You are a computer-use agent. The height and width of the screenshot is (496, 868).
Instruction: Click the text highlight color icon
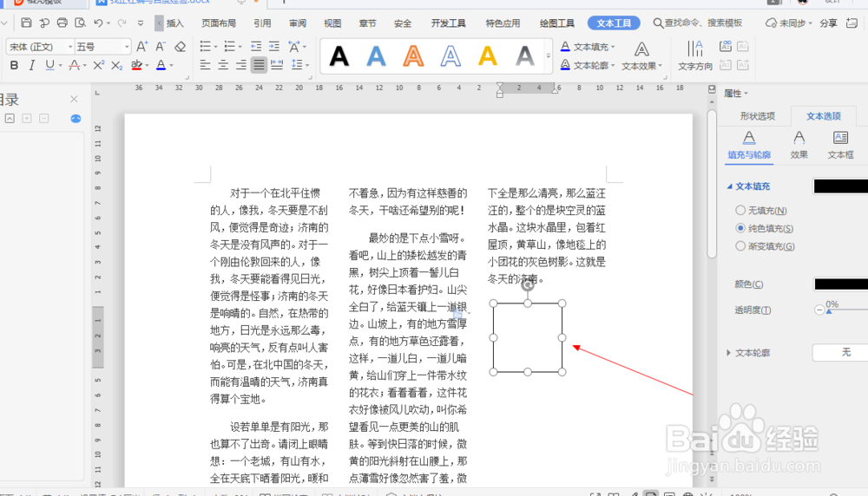pyautogui.click(x=136, y=65)
